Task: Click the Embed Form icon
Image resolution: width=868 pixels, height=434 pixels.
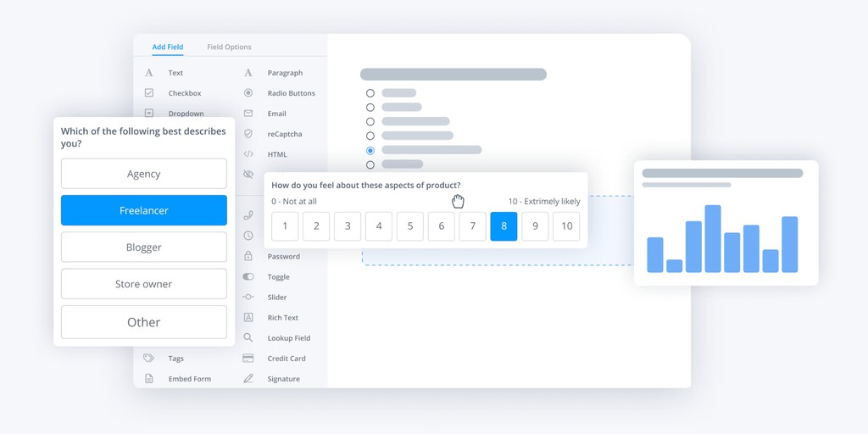Action: pyautogui.click(x=149, y=379)
